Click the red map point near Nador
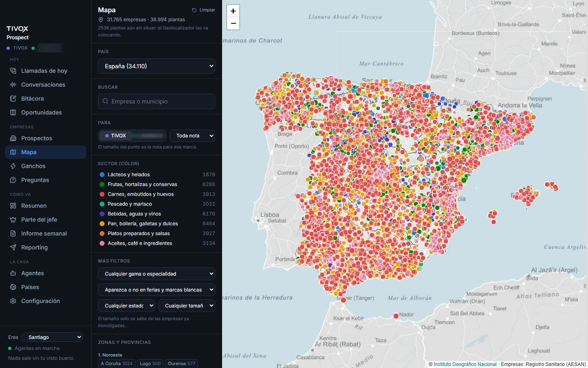This screenshot has width=588, height=368. click(x=396, y=316)
